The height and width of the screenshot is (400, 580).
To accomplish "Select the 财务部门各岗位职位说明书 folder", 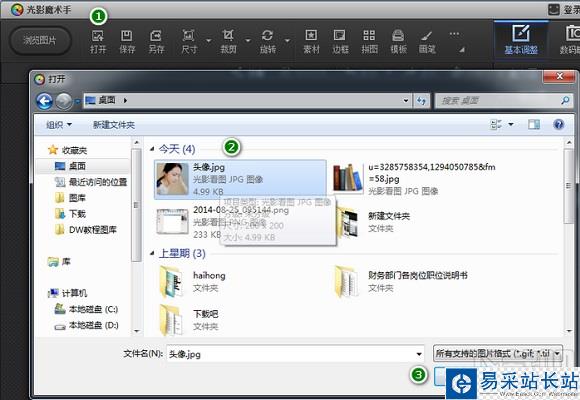I will tap(401, 282).
